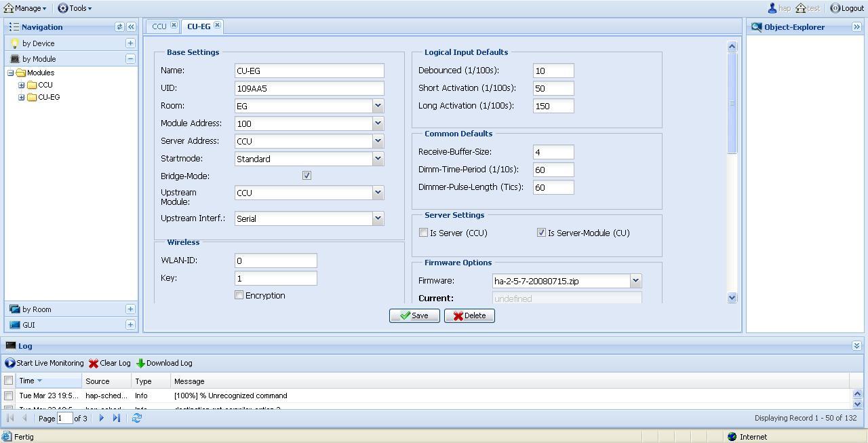Select the CU-EG tab
Screen dimensions: 868x443
coord(199,26)
